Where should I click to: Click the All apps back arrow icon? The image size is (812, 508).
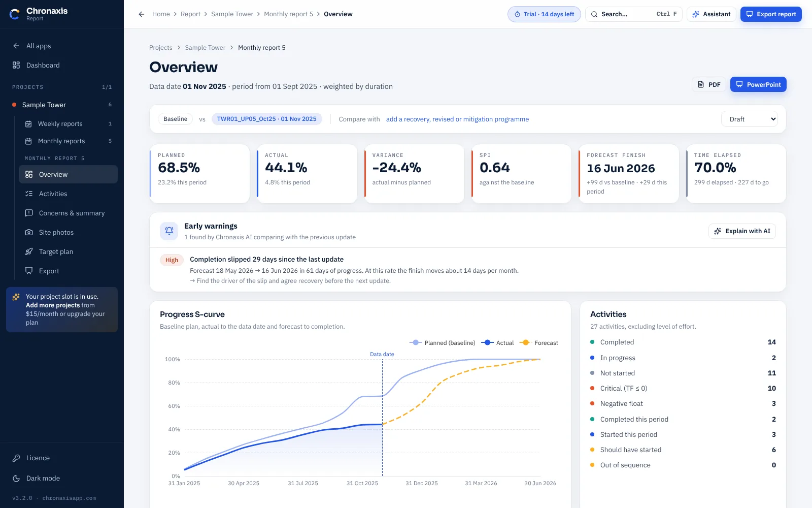click(16, 46)
